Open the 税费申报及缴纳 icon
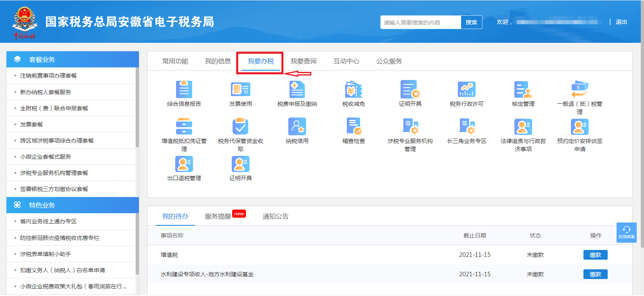The image size is (644, 296). click(297, 89)
